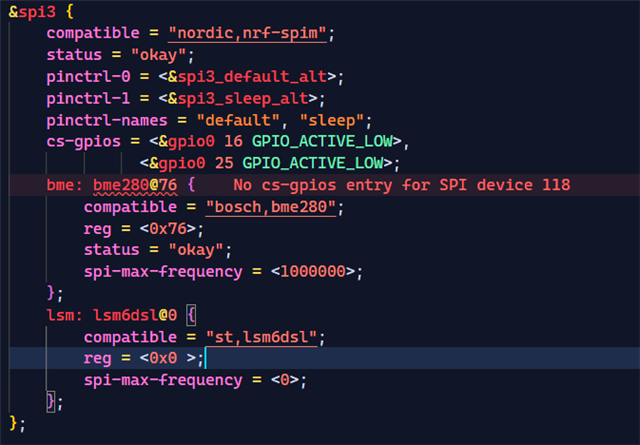
Task: Click the highlighted closing brace of lsm node
Action: point(51,402)
